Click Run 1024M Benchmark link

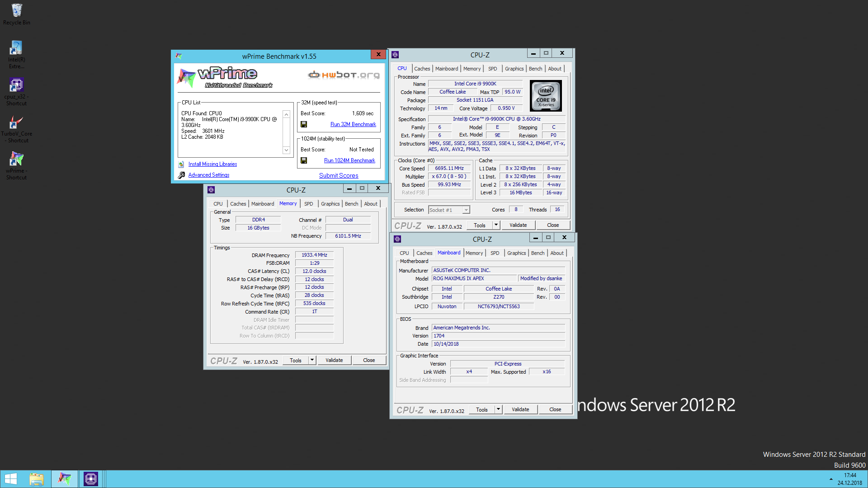pyautogui.click(x=349, y=160)
